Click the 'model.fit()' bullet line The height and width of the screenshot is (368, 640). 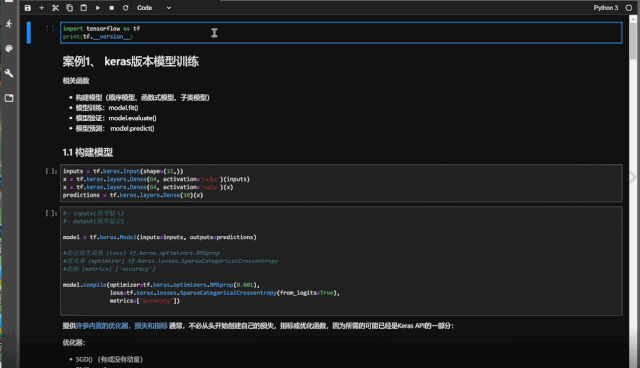pyautogui.click(x=107, y=108)
